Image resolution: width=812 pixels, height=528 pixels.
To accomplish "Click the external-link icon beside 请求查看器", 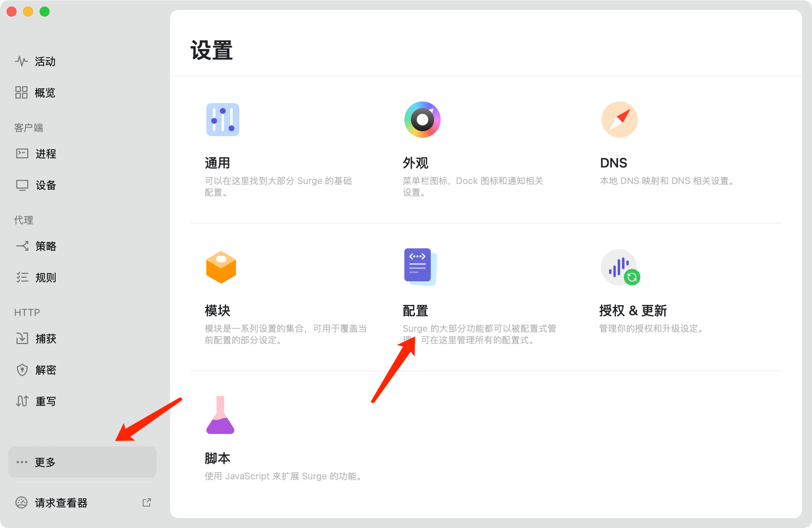I will [x=146, y=502].
